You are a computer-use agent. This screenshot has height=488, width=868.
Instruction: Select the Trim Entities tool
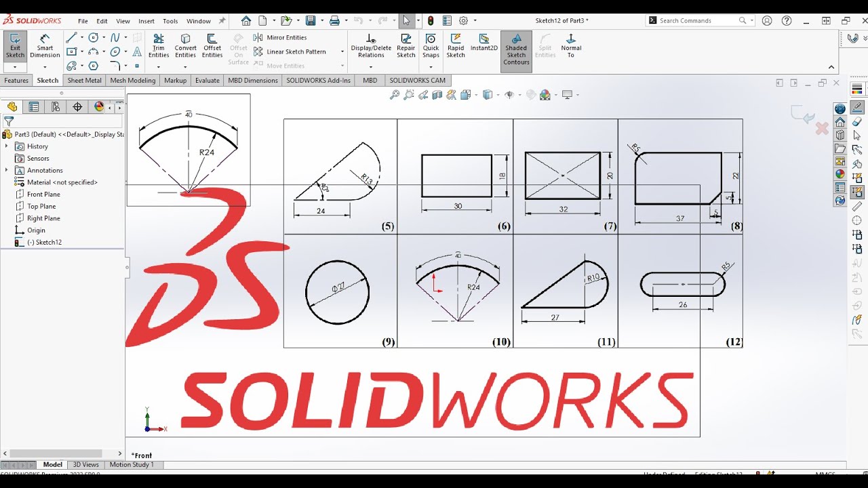pos(159,46)
